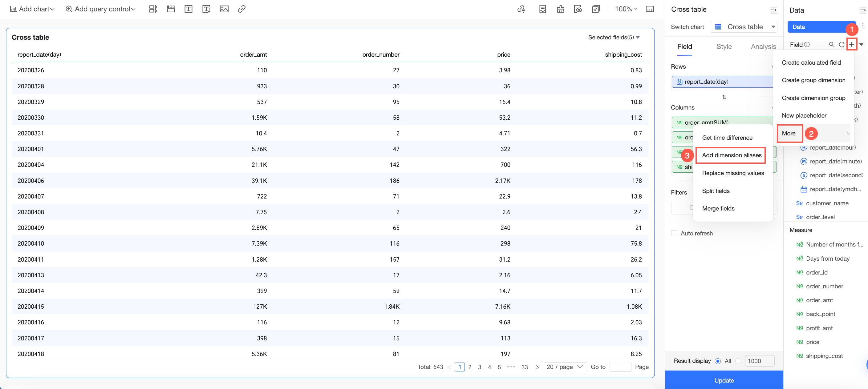Click the plus icon to add field
The height and width of the screenshot is (389, 868).
coord(851,44)
